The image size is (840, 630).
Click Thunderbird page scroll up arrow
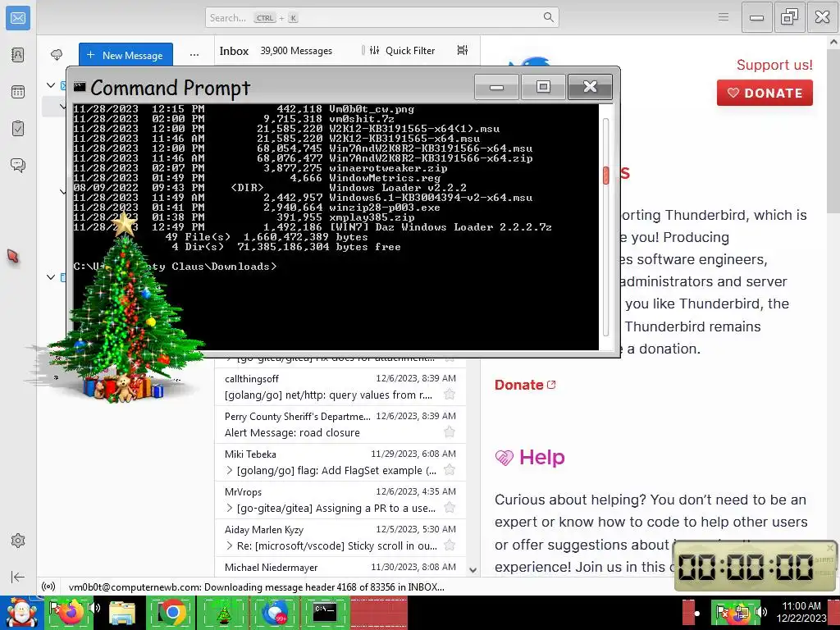coord(833,41)
